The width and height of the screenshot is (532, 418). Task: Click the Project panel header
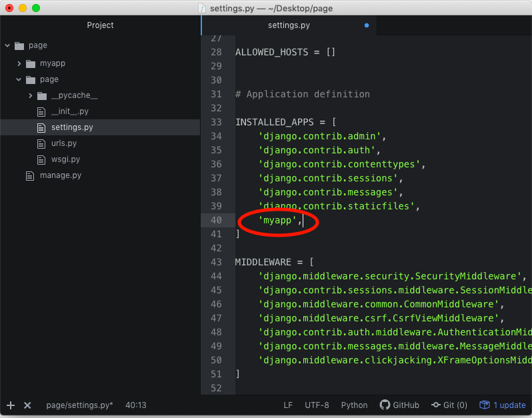coord(100,25)
